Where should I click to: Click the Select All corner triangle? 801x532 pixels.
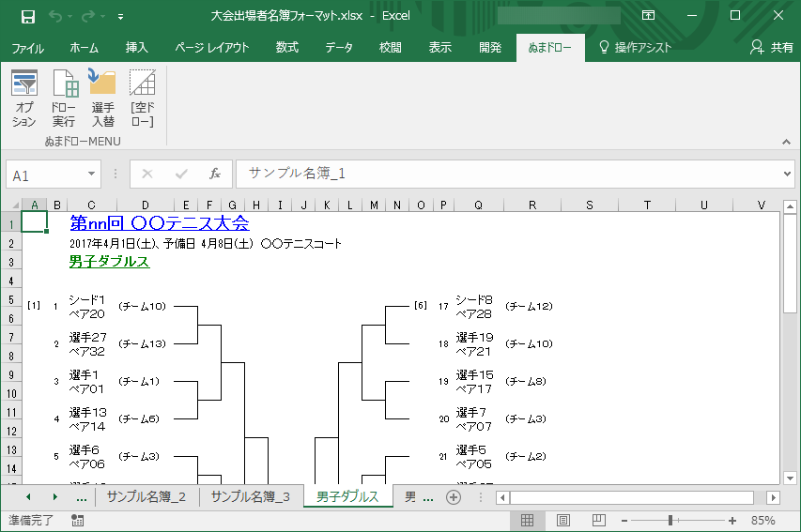click(14, 205)
